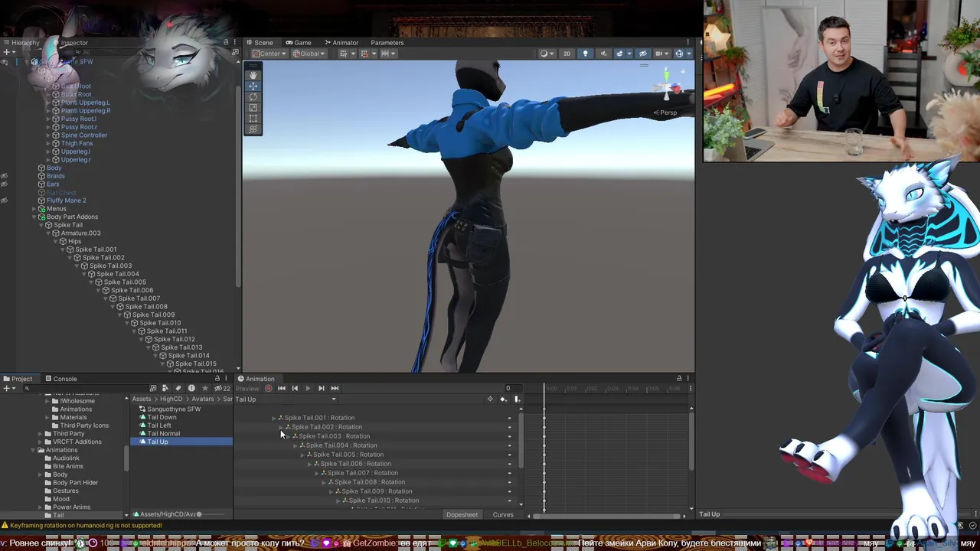Go to first keyframe of animation
Screen dimensions: 980x551
click(x=282, y=389)
